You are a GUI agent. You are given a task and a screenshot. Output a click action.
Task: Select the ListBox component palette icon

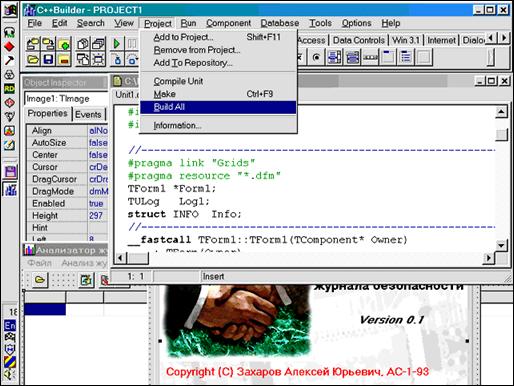[334, 57]
